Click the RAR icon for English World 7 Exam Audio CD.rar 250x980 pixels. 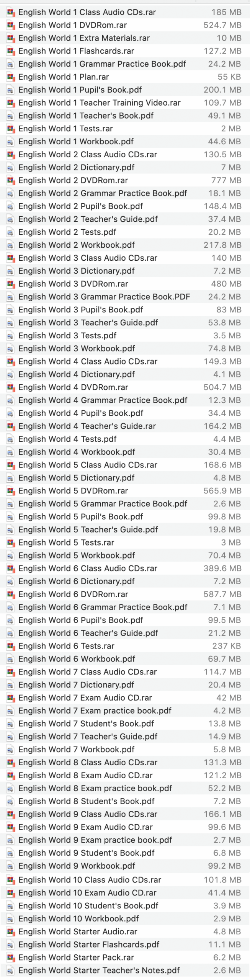coord(11,698)
